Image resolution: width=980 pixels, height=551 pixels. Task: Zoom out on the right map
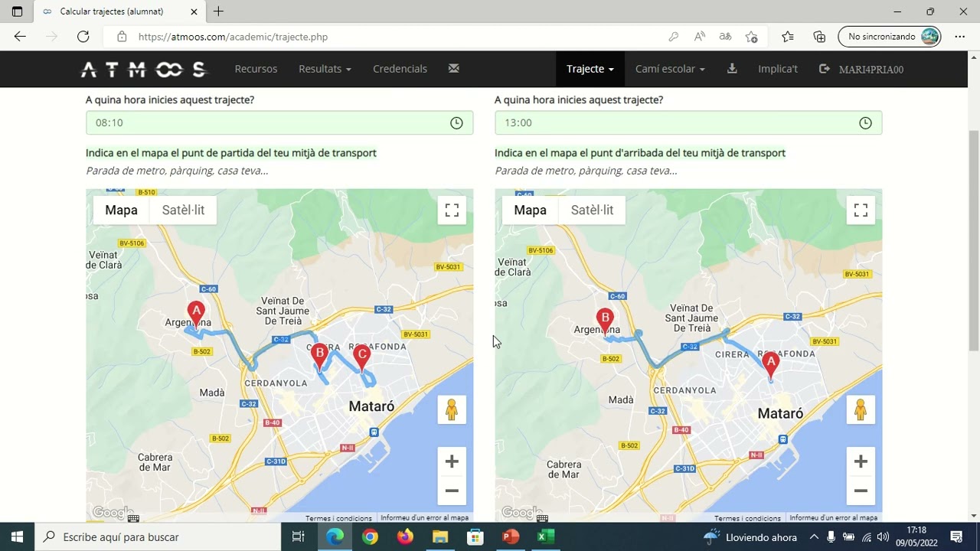[861, 491]
